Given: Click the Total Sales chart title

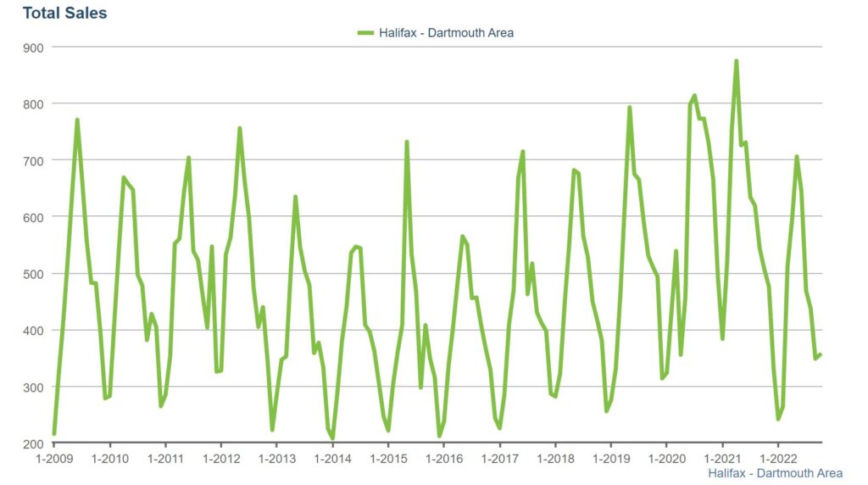Looking at the screenshot, I should 64,13.
